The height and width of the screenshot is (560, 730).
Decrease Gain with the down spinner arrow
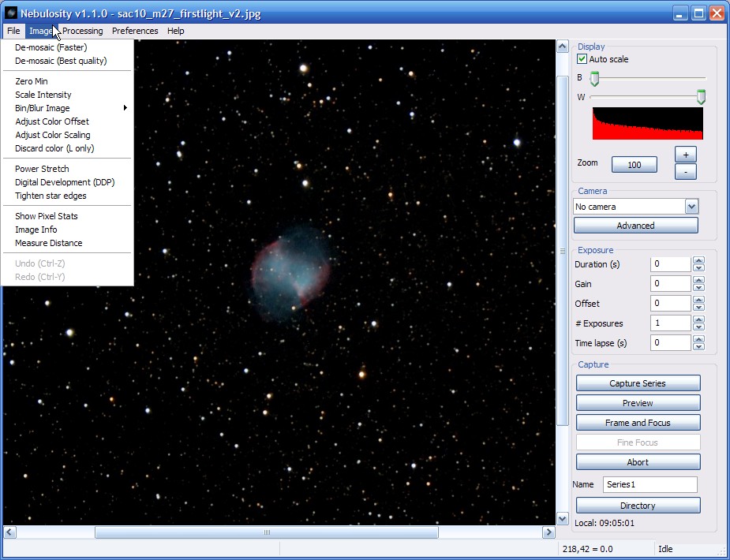click(698, 288)
